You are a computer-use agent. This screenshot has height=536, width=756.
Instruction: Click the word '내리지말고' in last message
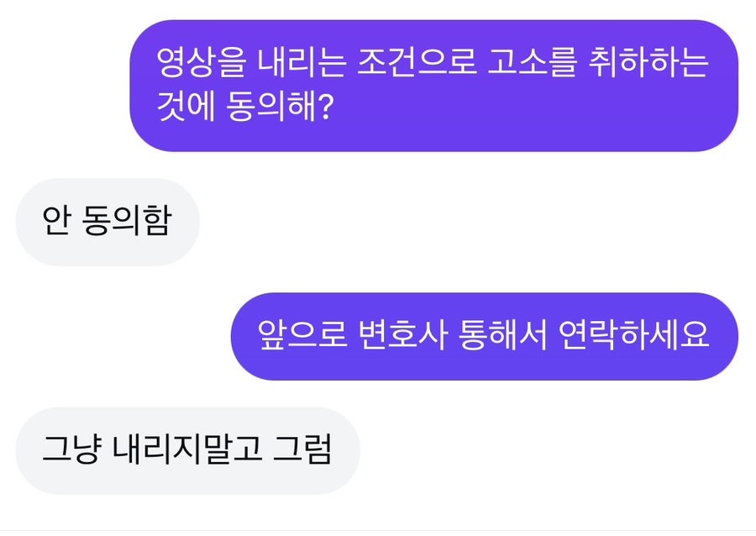[185, 450]
